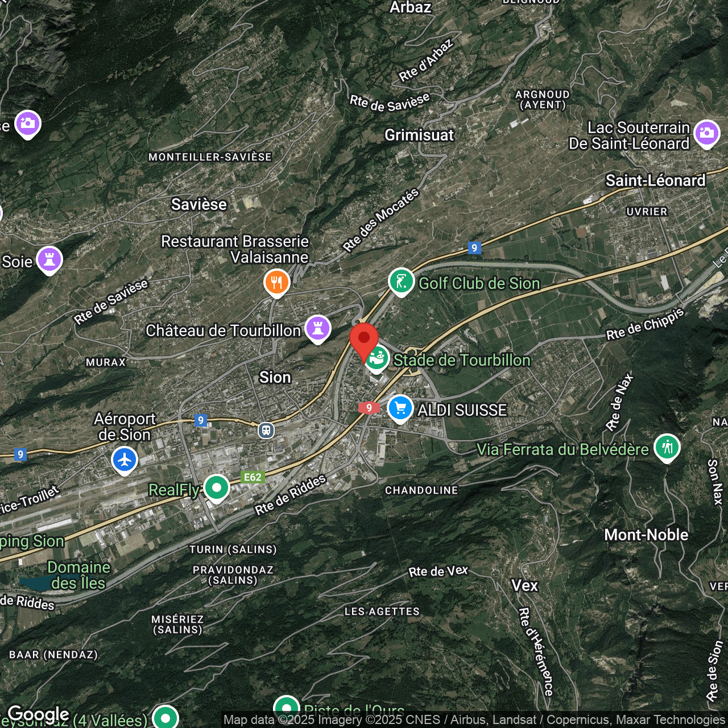Viewport: 728px width, 728px height.
Task: Select the Aéroport de Sion airplane icon
Action: 125,460
